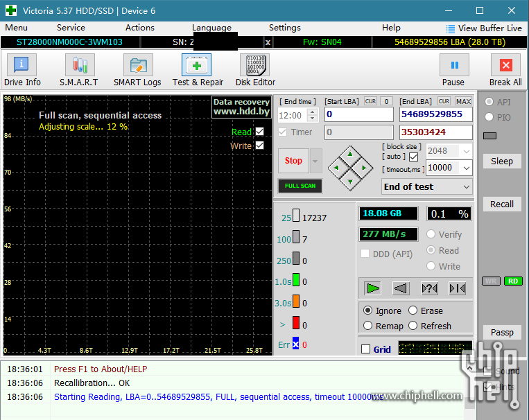This screenshot has width=529, height=420.
Task: Select the Verify test mode
Action: 431,234
